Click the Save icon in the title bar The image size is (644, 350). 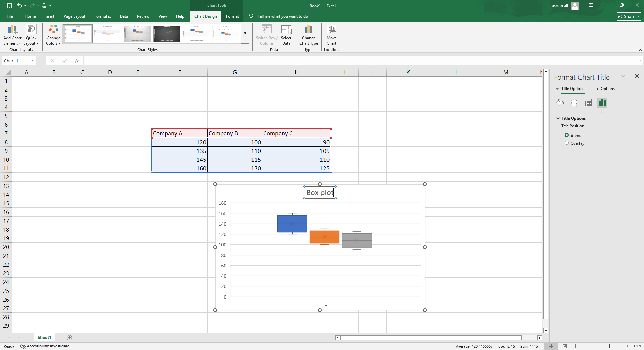point(9,6)
